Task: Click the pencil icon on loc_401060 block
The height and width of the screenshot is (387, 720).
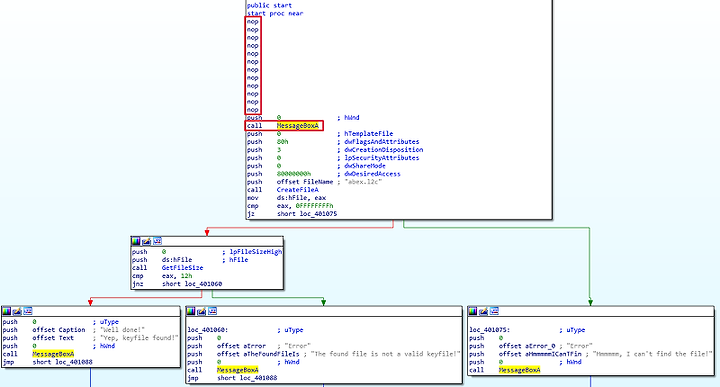Action: point(202,311)
